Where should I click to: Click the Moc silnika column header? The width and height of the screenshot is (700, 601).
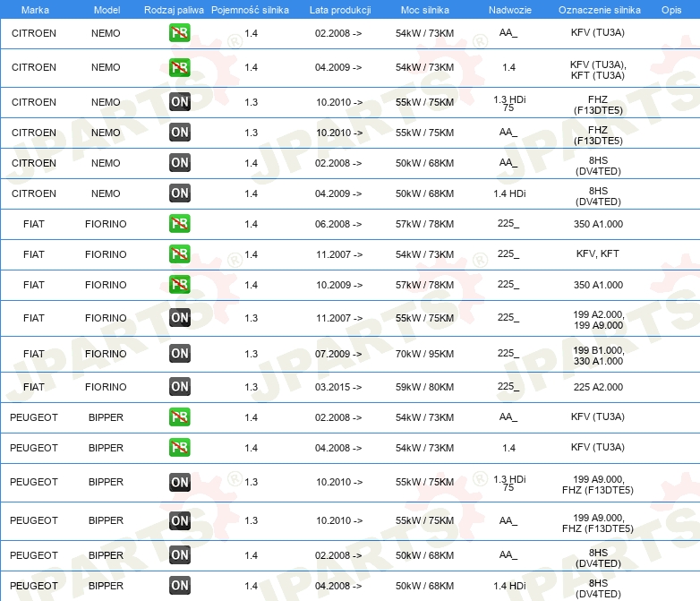[425, 10]
